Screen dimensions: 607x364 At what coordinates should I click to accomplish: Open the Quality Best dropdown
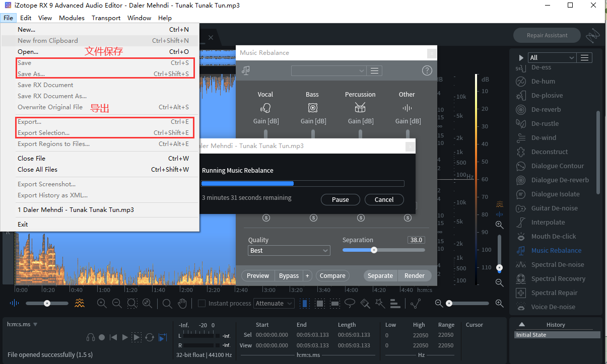click(x=289, y=250)
